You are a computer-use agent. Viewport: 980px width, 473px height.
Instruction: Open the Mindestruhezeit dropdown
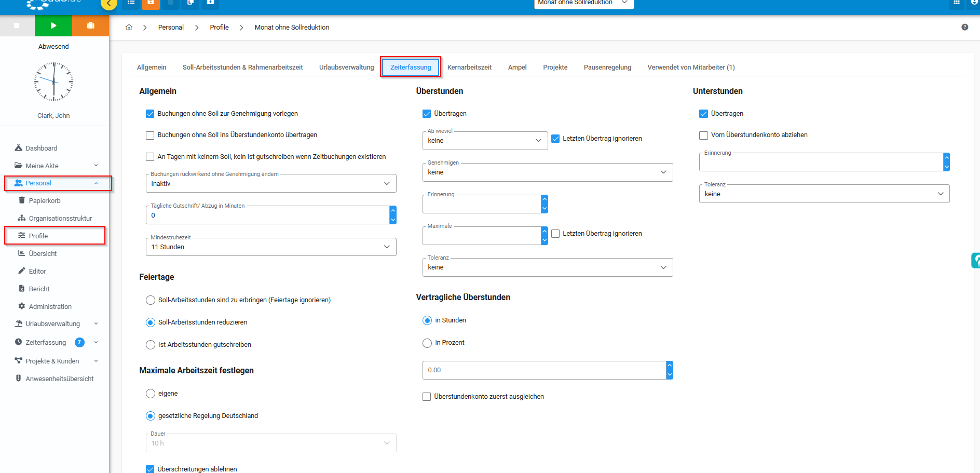point(270,247)
